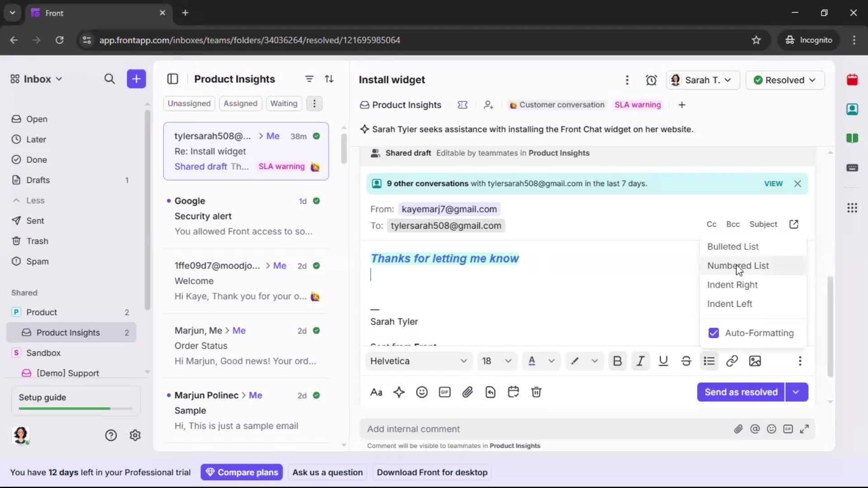
Task: Delete the draft with the trash icon
Action: pyautogui.click(x=537, y=392)
